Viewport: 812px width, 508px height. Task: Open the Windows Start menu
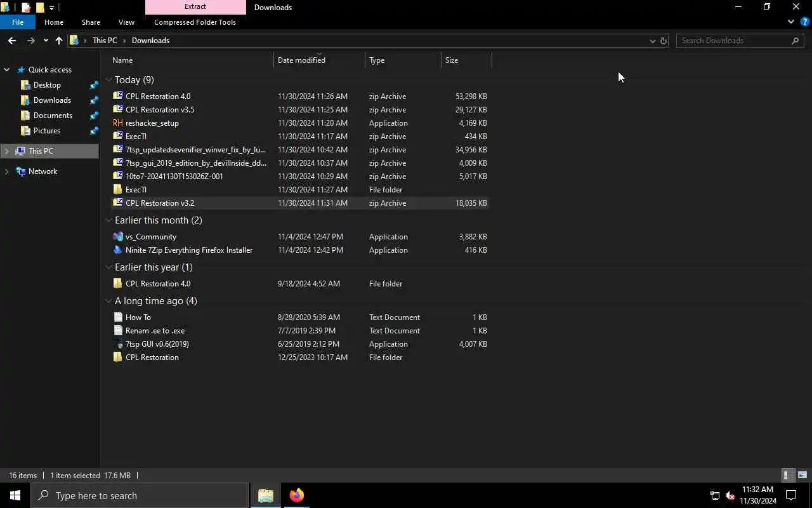coord(15,495)
